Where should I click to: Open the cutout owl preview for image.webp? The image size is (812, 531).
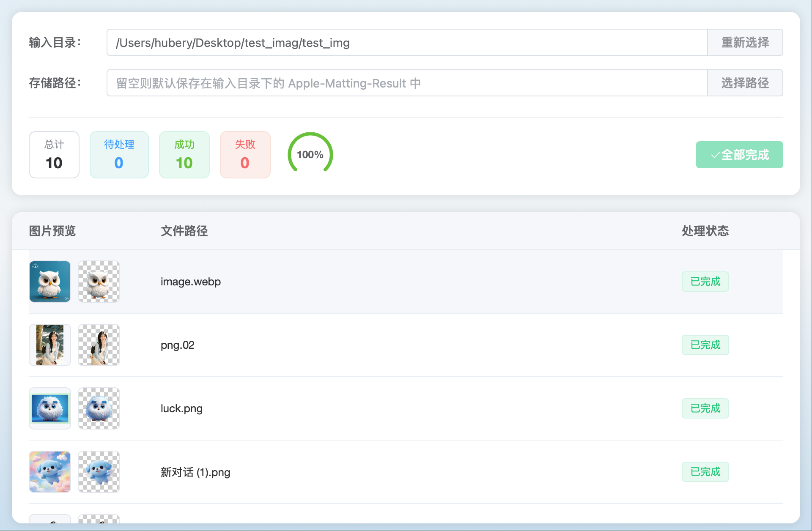click(x=99, y=282)
